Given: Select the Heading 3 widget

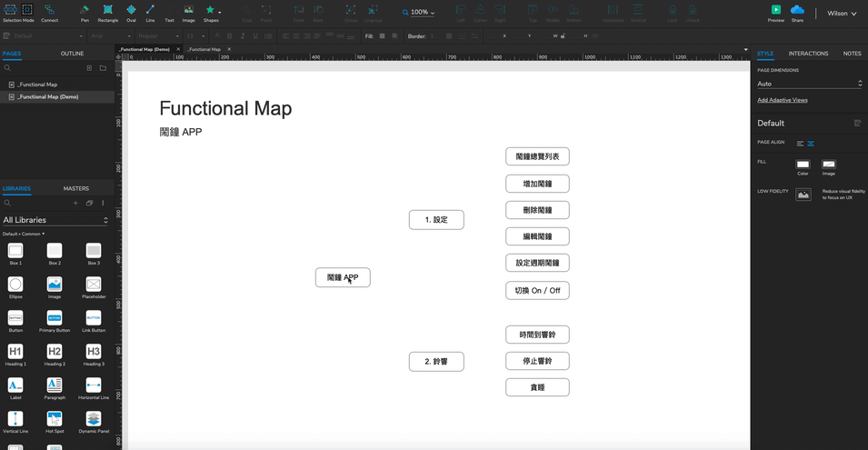Looking at the screenshot, I should point(94,355).
